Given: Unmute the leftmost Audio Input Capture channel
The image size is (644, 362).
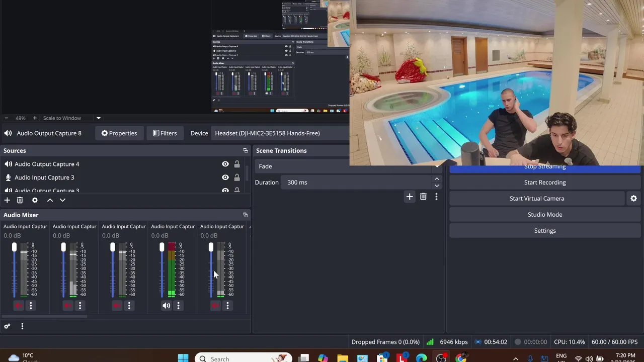Looking at the screenshot, I should point(19,306).
